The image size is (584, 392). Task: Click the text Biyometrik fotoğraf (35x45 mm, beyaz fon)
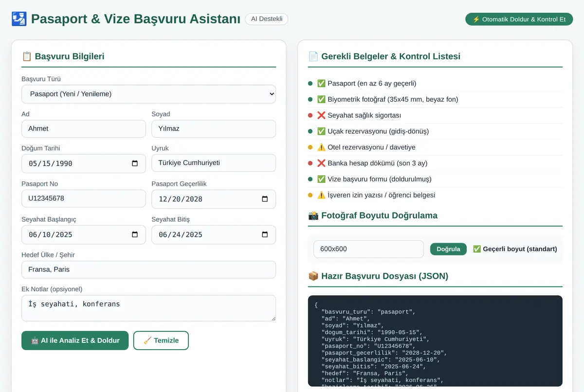(393, 99)
